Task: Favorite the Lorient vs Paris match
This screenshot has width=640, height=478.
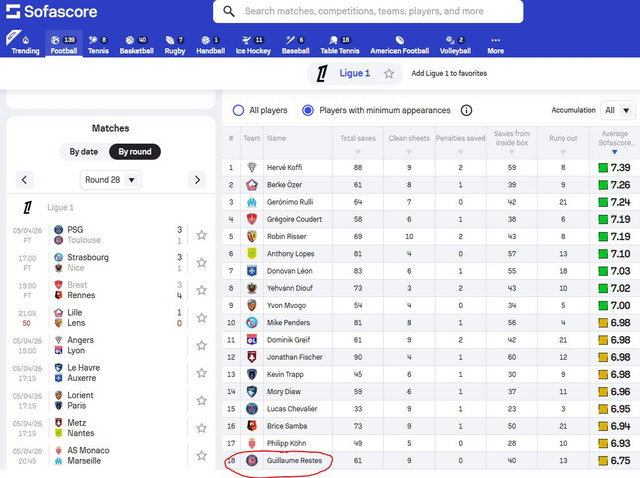Action: tap(201, 400)
